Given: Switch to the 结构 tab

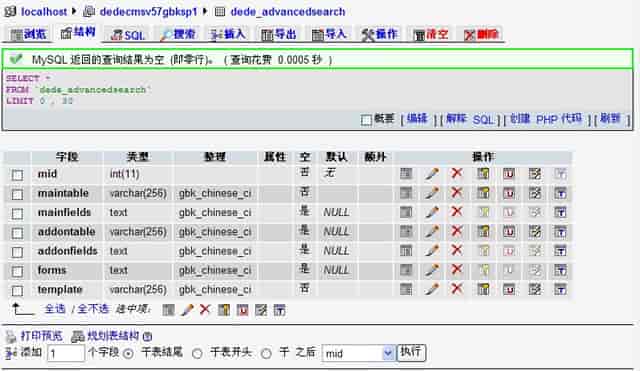Looking at the screenshot, I should coord(78,33).
